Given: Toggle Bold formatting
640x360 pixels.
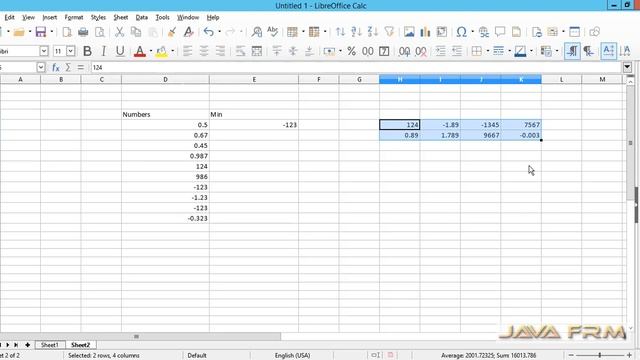Looking at the screenshot, I should click(x=87, y=51).
